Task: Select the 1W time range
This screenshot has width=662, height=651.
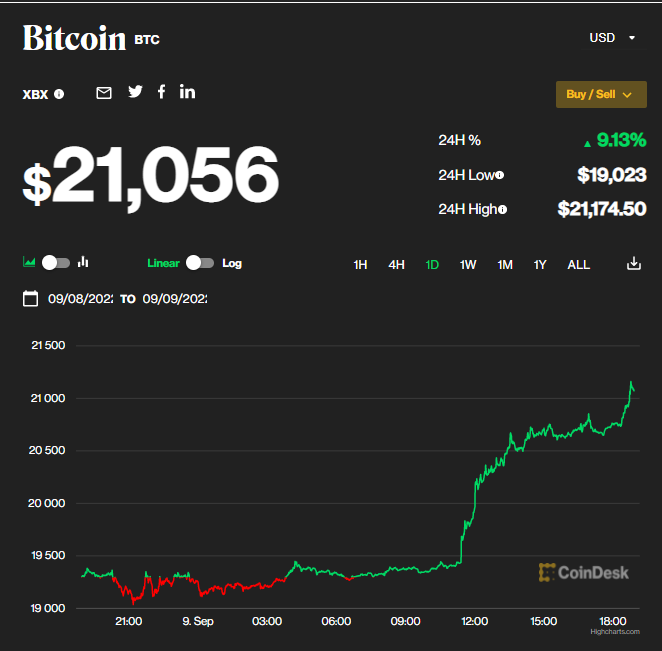Action: [468, 265]
